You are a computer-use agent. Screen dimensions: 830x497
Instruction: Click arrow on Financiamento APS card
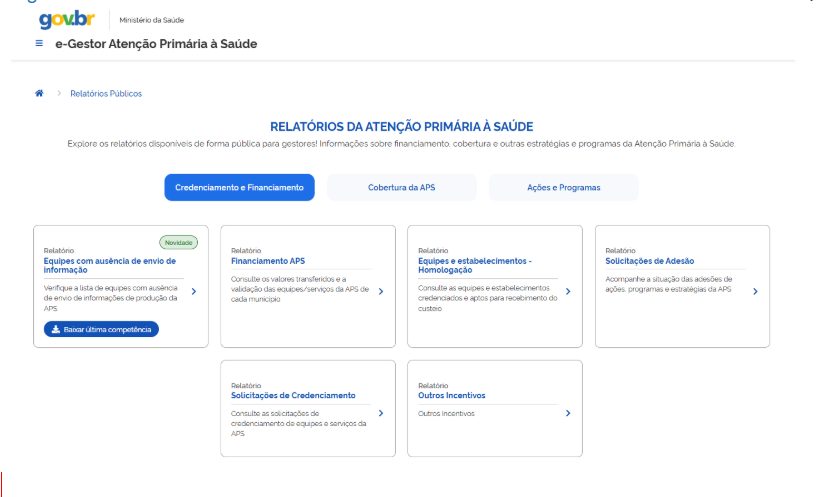point(380,292)
